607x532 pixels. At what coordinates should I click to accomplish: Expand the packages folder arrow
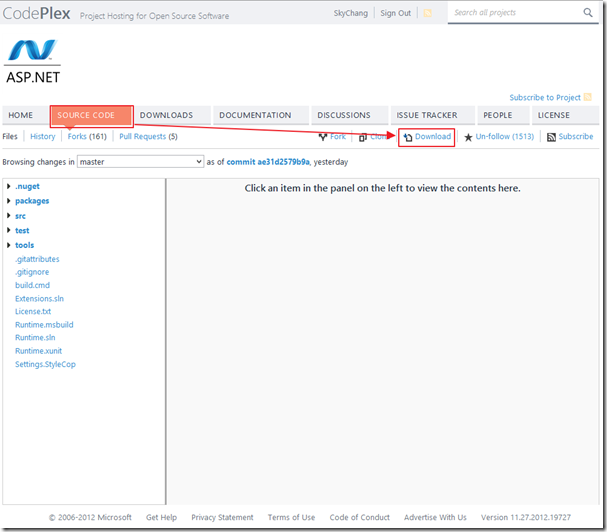click(9, 201)
